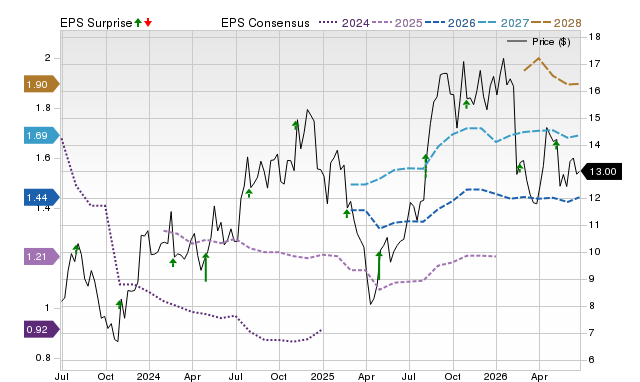Click the right axis price value 6

pos(592,360)
